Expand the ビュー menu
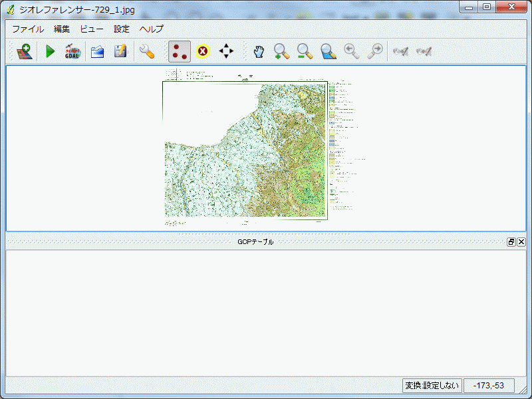The height and width of the screenshot is (399, 532). pos(92,29)
